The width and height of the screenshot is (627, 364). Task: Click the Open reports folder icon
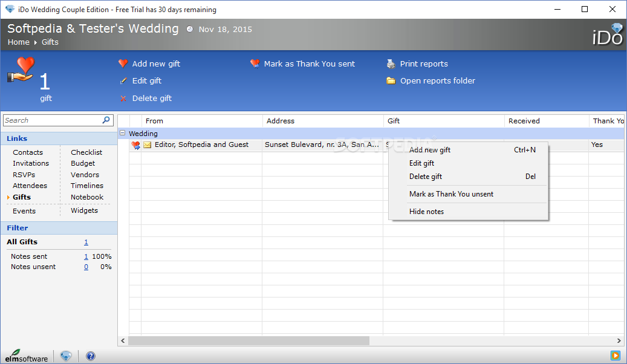(x=391, y=81)
